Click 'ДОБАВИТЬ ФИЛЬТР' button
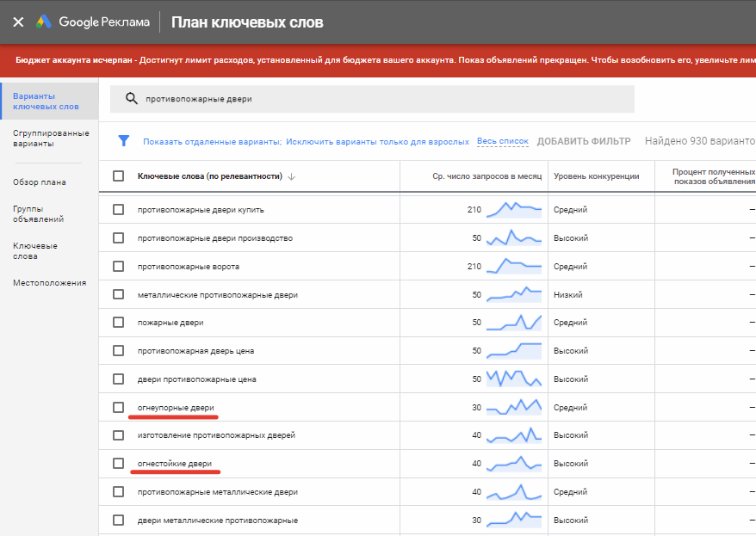The width and height of the screenshot is (756, 536). pos(584,141)
